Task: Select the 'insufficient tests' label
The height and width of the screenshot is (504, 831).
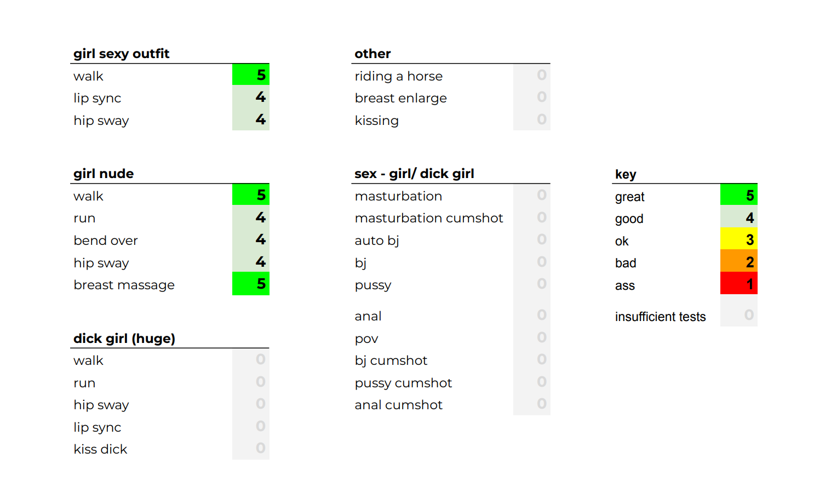Action: click(x=660, y=317)
